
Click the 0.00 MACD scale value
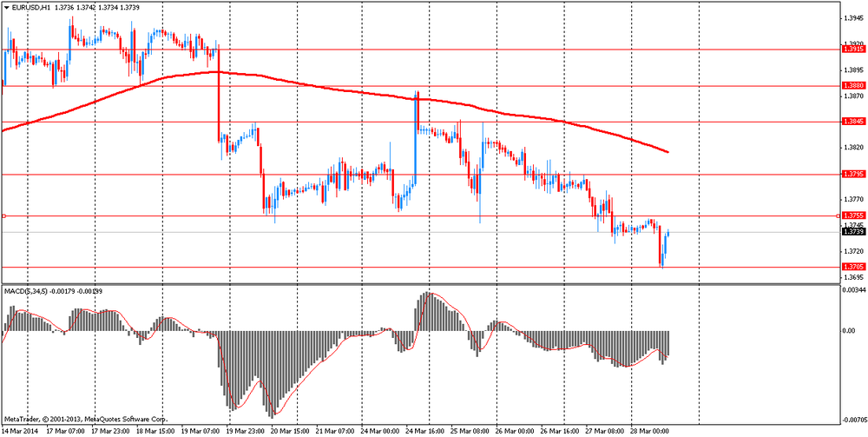[849, 331]
